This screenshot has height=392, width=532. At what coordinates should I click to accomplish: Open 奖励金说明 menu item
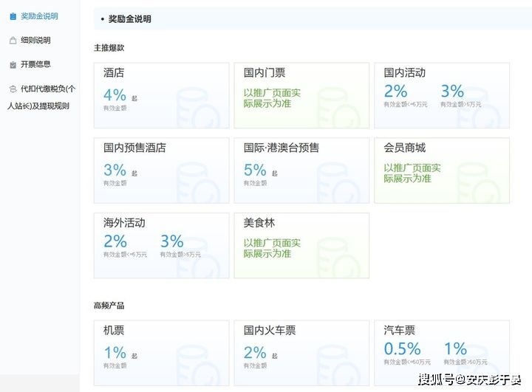39,16
